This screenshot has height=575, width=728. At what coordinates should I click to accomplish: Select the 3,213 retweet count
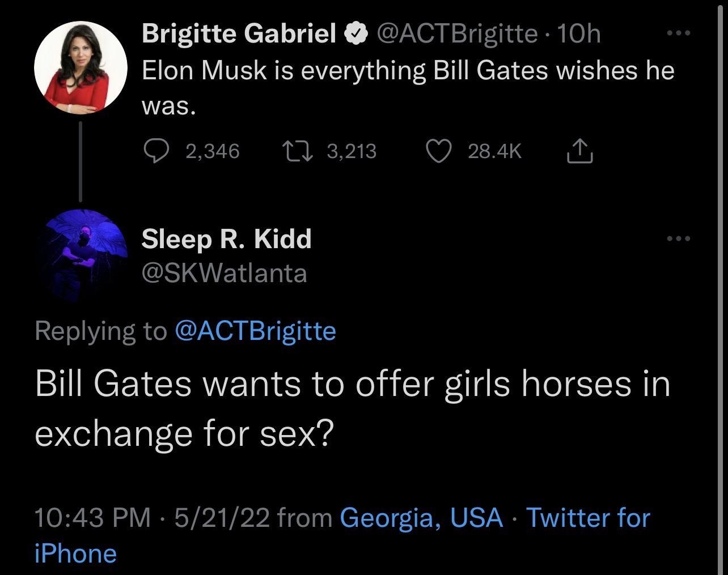(x=352, y=151)
